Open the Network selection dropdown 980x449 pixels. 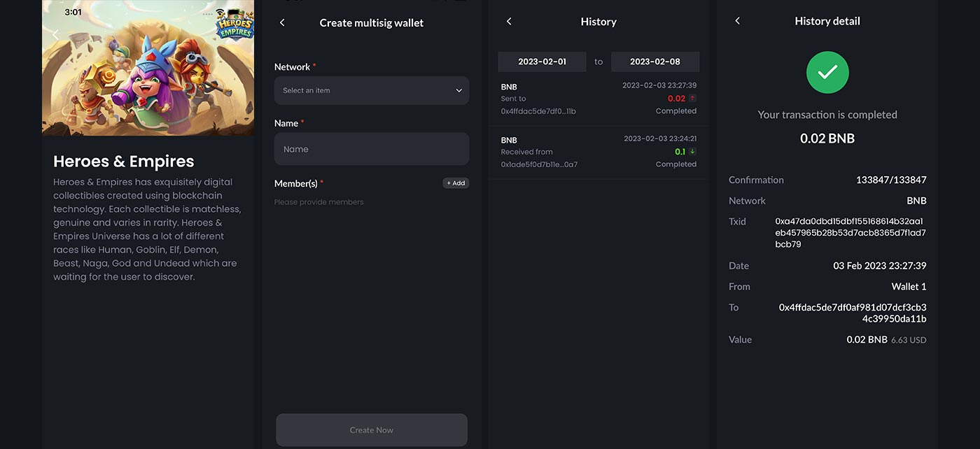[371, 90]
